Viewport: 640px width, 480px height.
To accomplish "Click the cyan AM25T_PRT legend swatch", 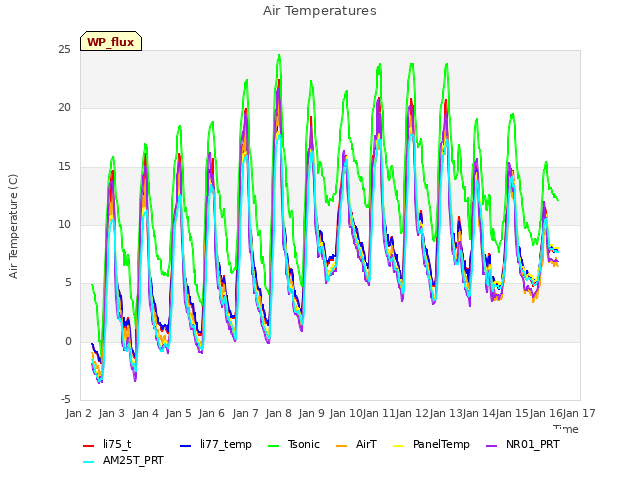I will pyautogui.click(x=89, y=462).
